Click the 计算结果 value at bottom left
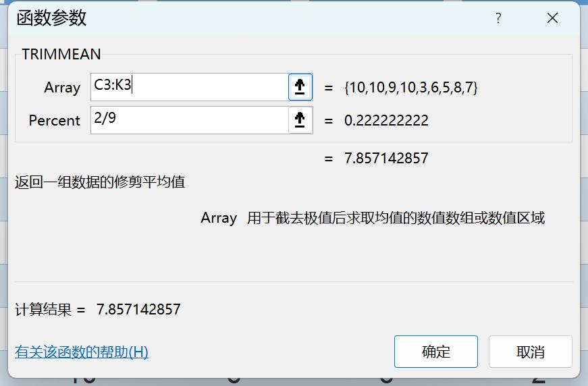The height and width of the screenshot is (386, 588). pos(138,310)
